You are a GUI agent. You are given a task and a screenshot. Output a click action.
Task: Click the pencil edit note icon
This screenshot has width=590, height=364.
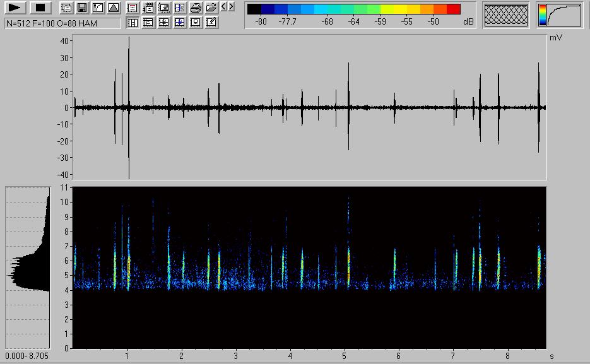(211, 23)
